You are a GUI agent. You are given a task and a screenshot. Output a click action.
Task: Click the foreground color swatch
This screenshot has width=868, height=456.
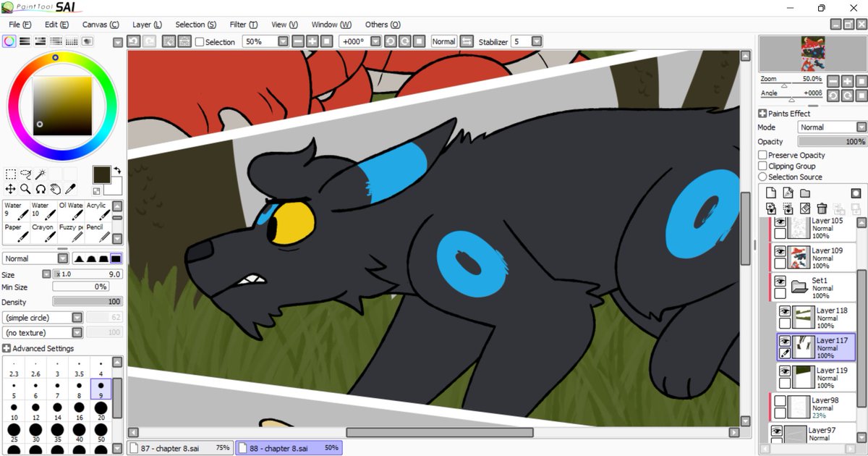pyautogui.click(x=101, y=174)
